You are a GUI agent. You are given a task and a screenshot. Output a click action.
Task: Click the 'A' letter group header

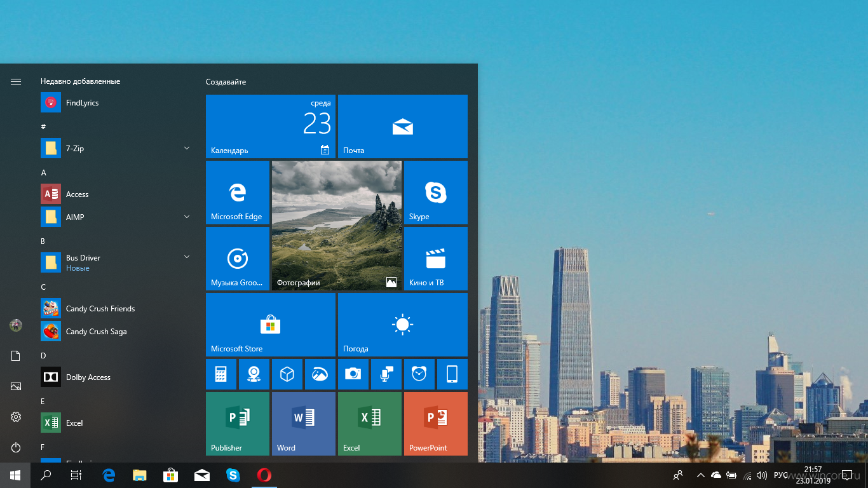[x=44, y=172]
